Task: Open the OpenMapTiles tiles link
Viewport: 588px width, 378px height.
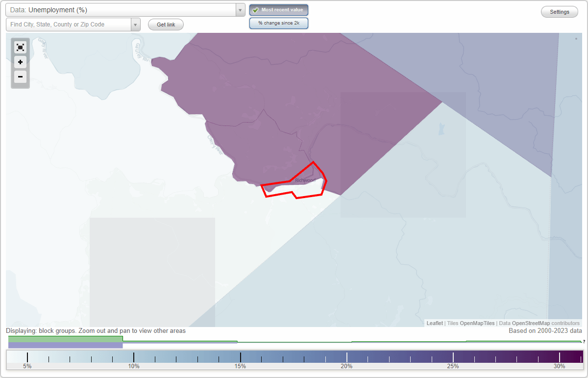Action: [x=476, y=323]
